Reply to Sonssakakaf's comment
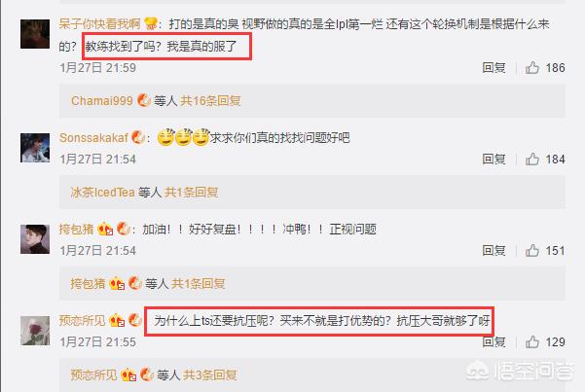The width and height of the screenshot is (585, 392). point(494,159)
